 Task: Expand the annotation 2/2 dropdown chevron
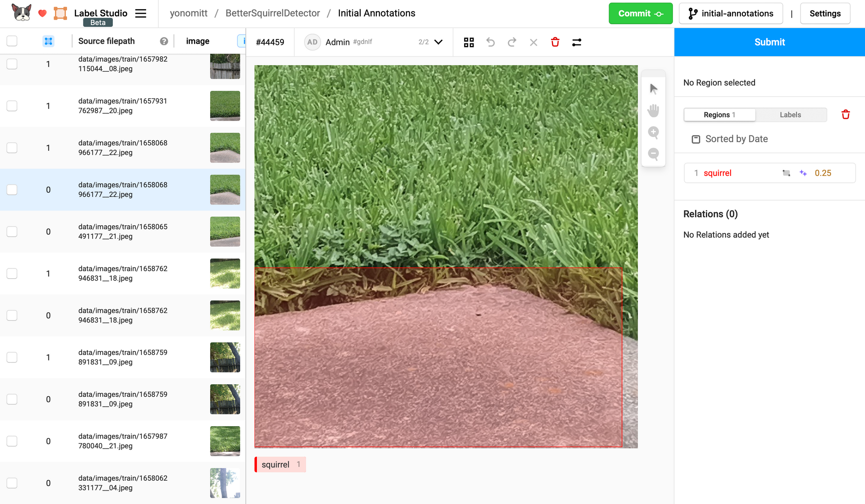pos(439,42)
